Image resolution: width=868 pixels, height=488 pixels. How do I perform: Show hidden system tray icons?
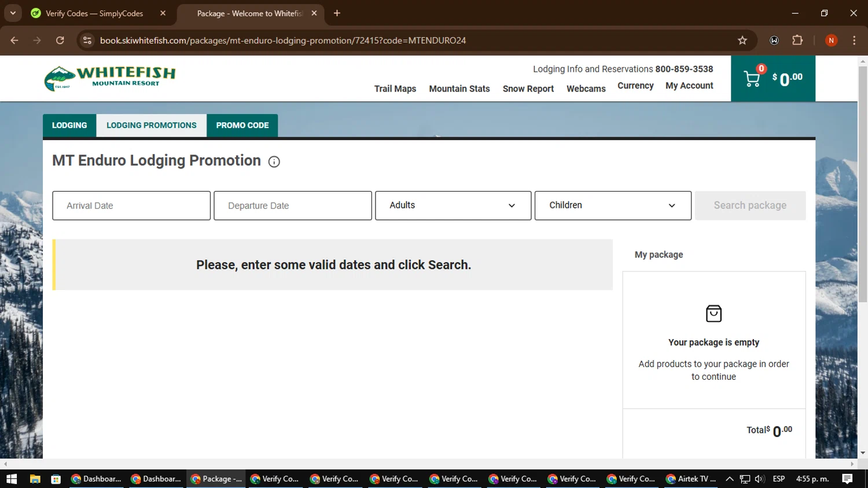click(x=730, y=479)
